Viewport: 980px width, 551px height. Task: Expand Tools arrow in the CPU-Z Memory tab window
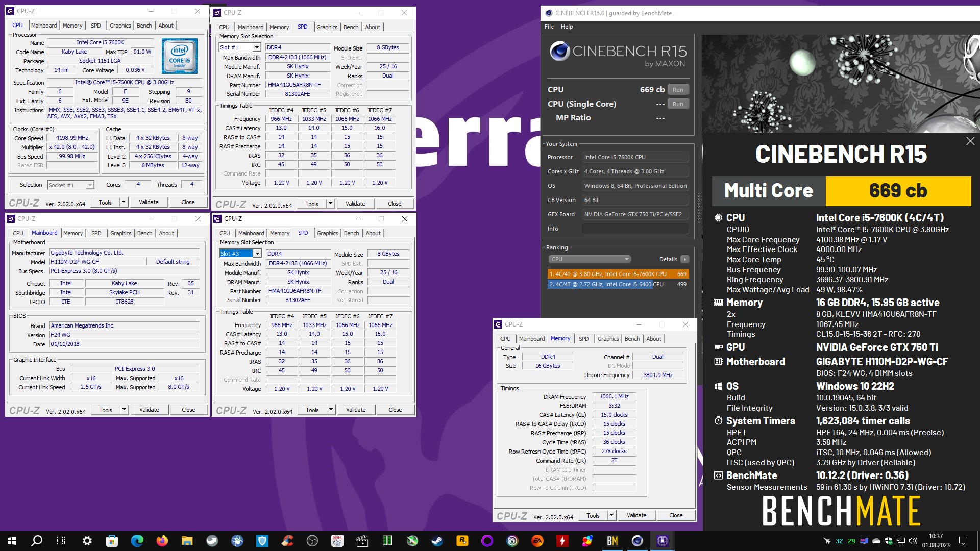click(x=611, y=515)
